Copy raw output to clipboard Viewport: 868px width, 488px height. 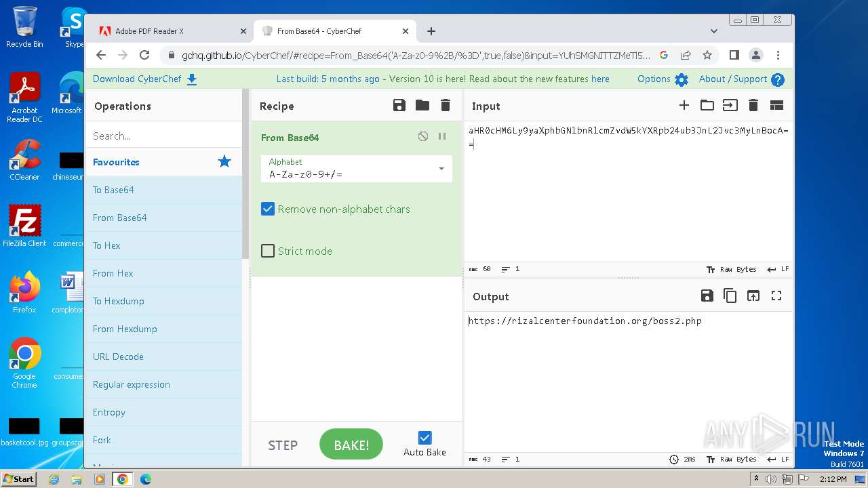click(730, 296)
